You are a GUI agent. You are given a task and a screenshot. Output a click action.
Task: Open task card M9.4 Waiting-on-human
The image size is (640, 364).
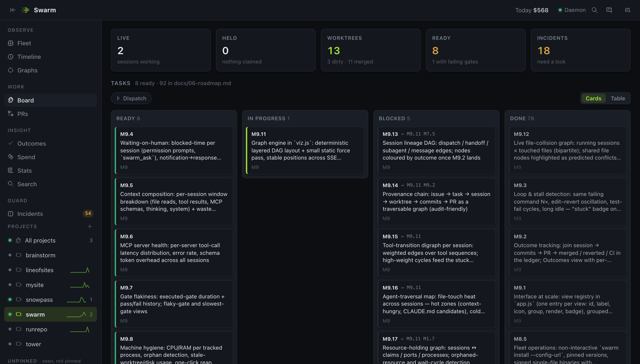[174, 150]
